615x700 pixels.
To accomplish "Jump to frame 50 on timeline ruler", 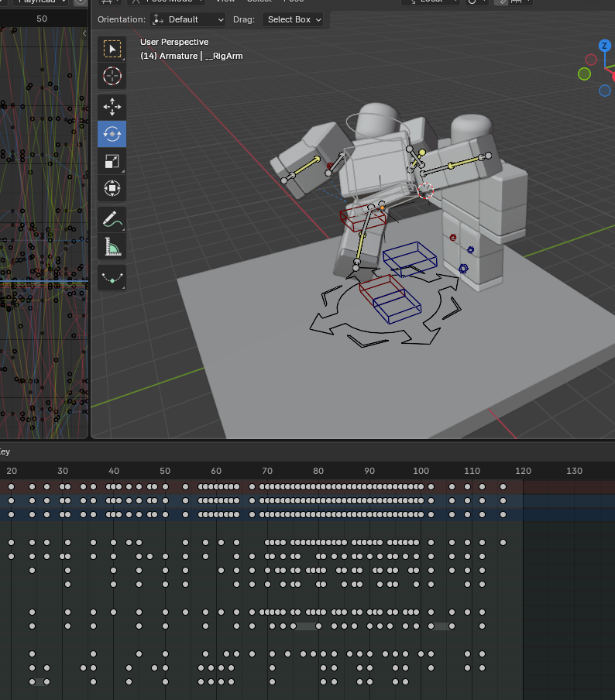I will pos(165,471).
